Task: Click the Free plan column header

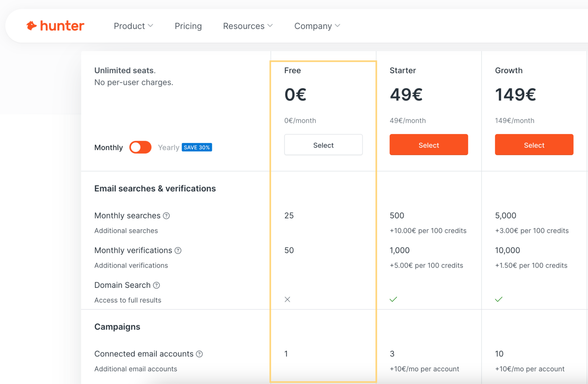Action: [x=293, y=70]
